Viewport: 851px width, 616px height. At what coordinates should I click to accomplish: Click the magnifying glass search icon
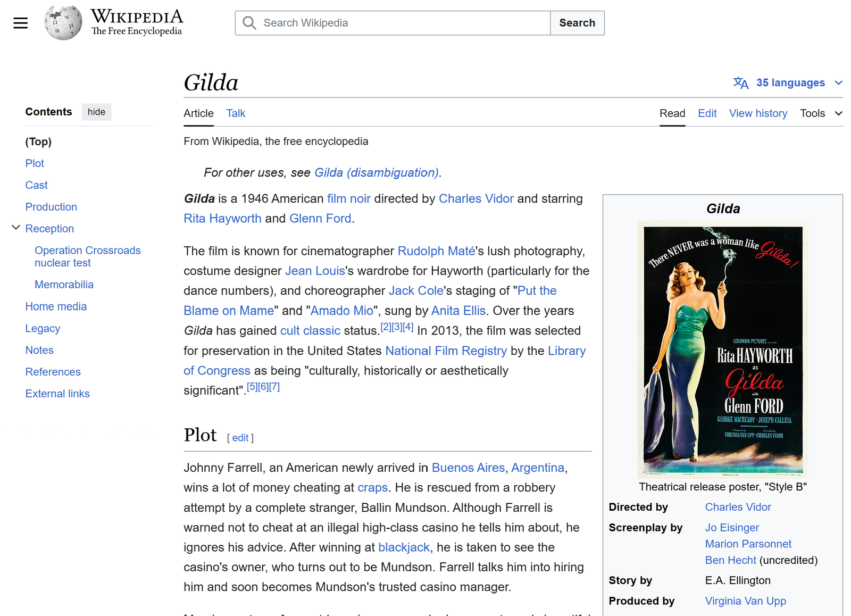coord(249,23)
